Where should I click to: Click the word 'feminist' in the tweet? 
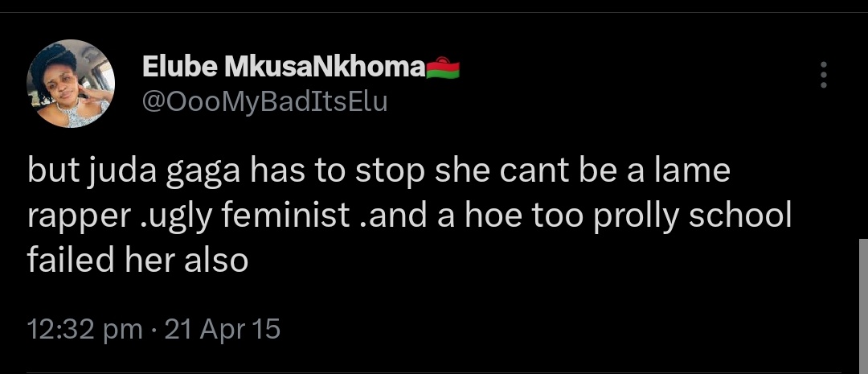(285, 216)
